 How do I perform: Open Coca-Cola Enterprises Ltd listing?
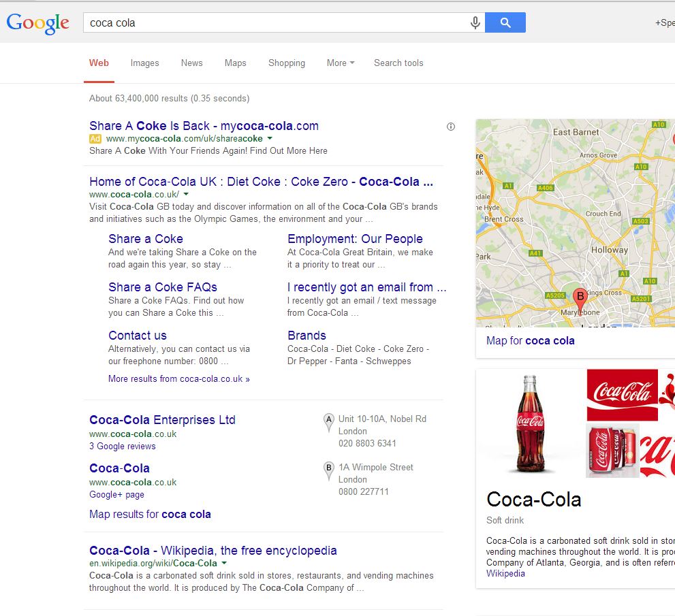point(162,420)
